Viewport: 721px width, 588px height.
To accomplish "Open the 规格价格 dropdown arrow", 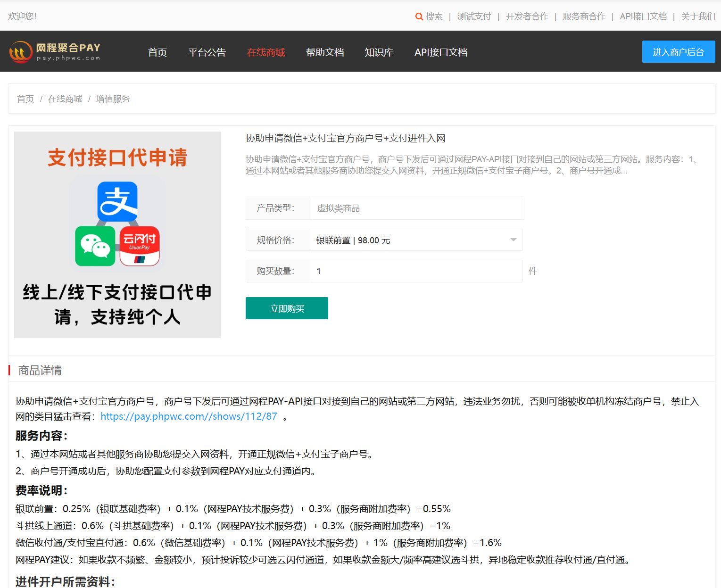I will click(x=513, y=240).
